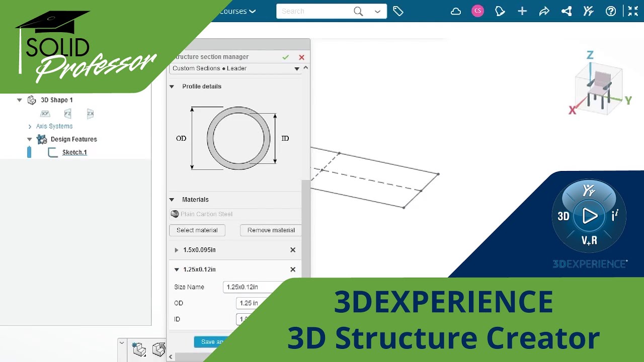Open the CS user profile avatar

[477, 11]
